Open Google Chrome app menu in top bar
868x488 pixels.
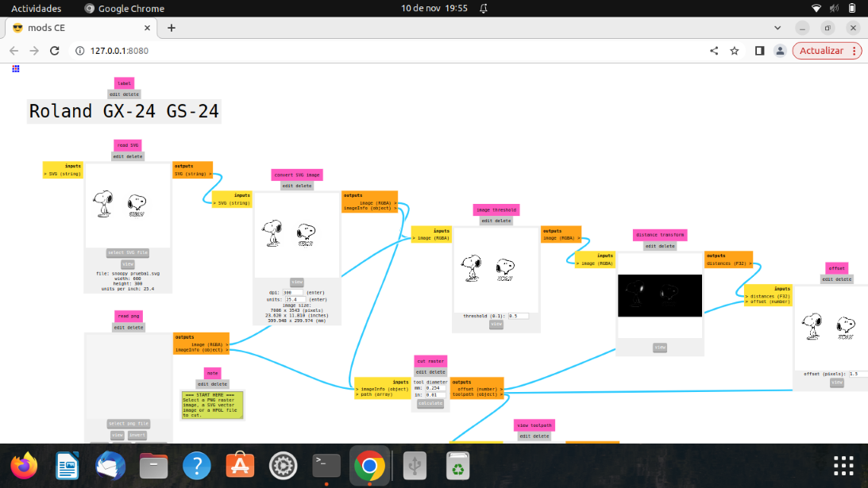coord(124,8)
